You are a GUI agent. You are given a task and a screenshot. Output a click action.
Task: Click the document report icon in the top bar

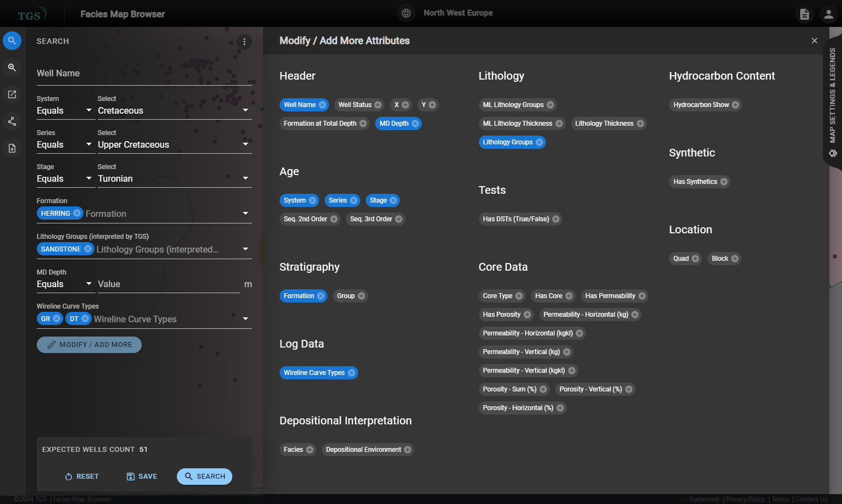[804, 14]
